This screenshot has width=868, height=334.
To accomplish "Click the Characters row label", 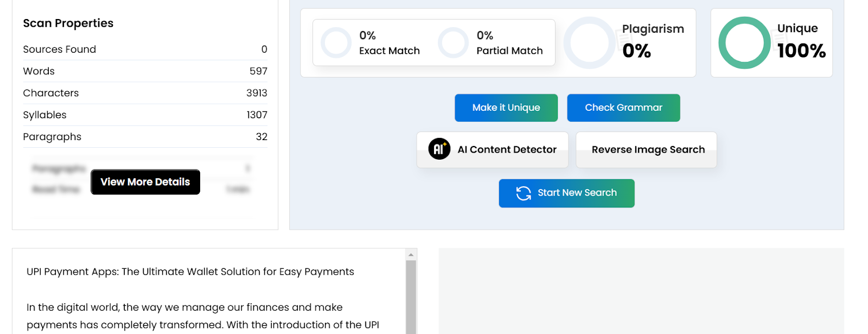I will pos(51,93).
